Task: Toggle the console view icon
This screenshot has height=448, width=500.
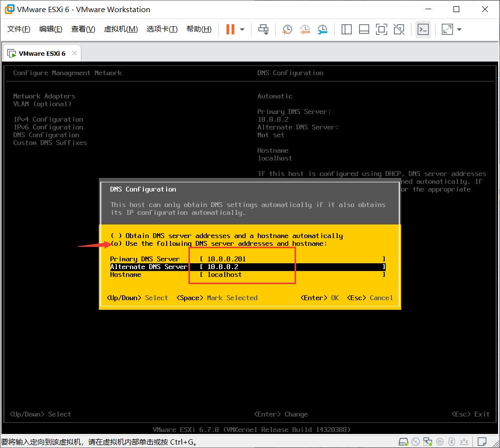Action: (x=423, y=30)
